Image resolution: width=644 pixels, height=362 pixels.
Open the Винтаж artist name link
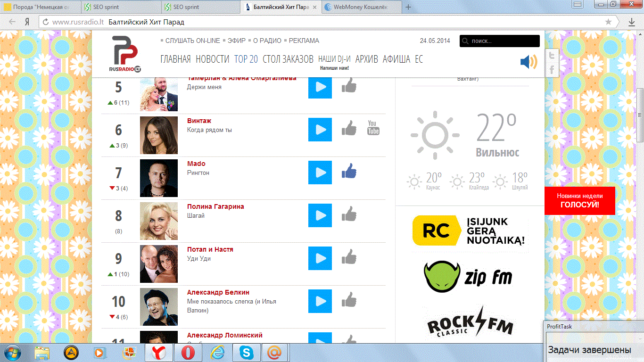point(199,121)
